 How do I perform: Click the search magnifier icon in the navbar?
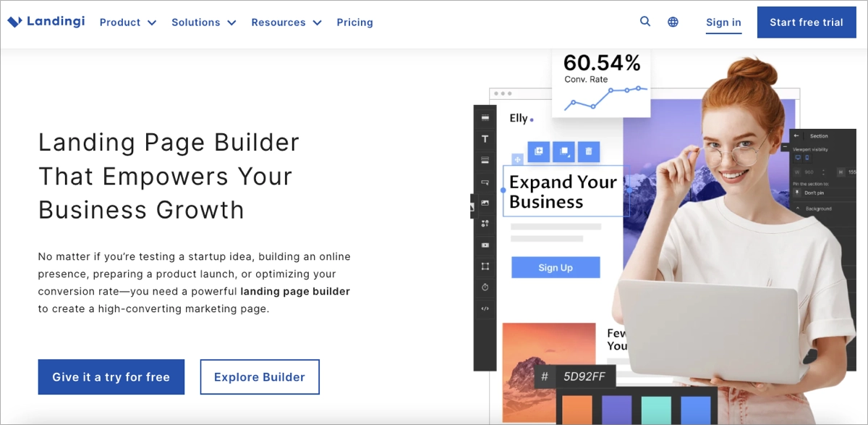(x=644, y=22)
